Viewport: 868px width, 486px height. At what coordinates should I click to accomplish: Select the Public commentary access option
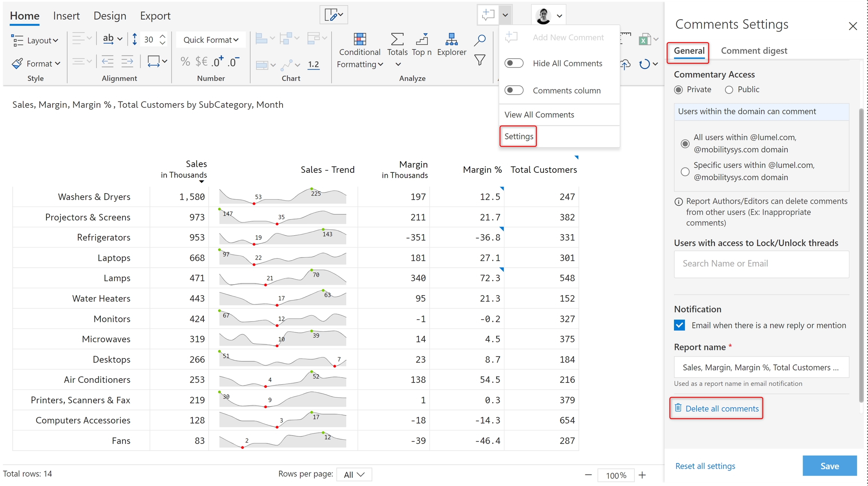click(729, 90)
